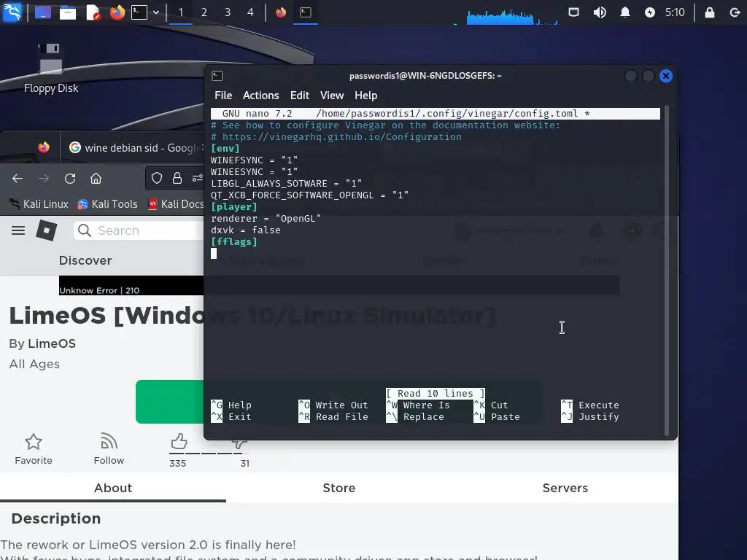Open the terminal File menu
This screenshot has height=560, width=747.
(223, 96)
